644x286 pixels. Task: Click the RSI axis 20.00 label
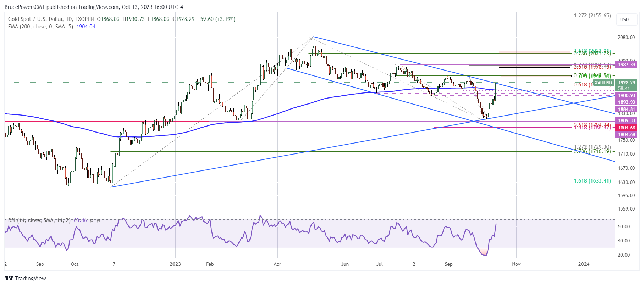click(624, 255)
